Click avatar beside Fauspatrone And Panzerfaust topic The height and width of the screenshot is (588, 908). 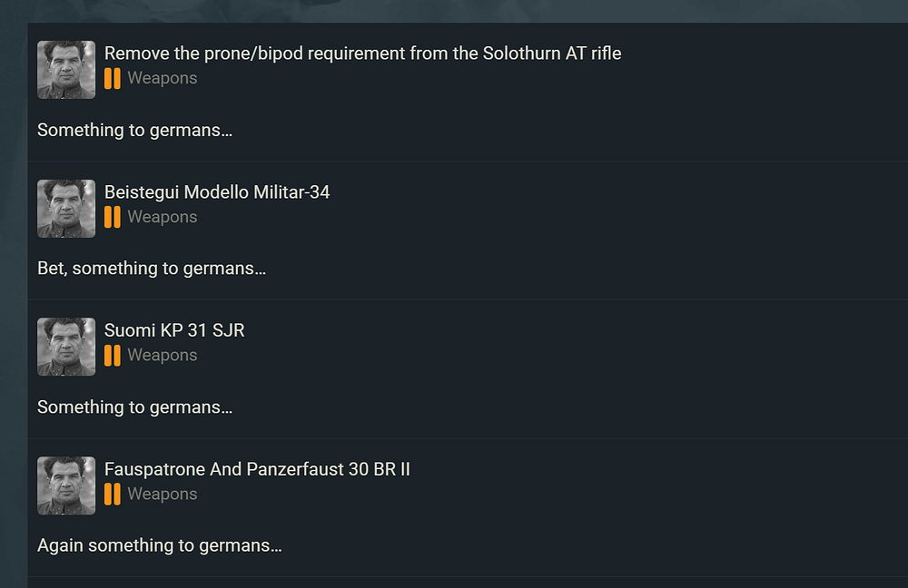[66, 485]
